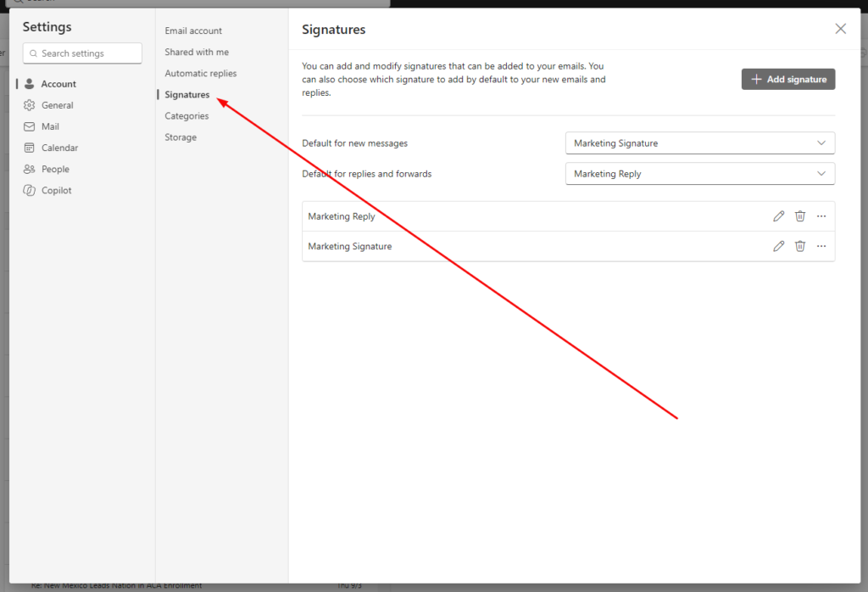Click the Copilot icon in settings

tap(30, 190)
